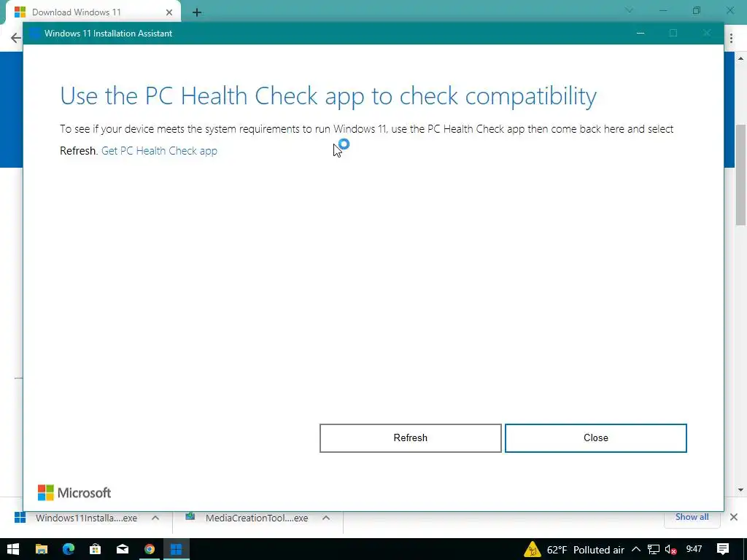Screen dimensions: 747x560
Task: Click the page scrollbar up arrow
Action: (741, 58)
